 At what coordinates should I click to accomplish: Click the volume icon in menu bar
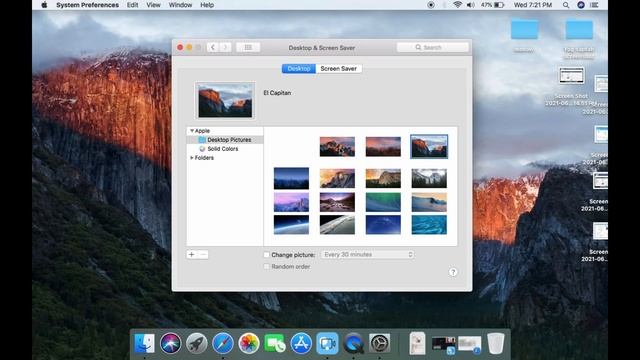[471, 5]
